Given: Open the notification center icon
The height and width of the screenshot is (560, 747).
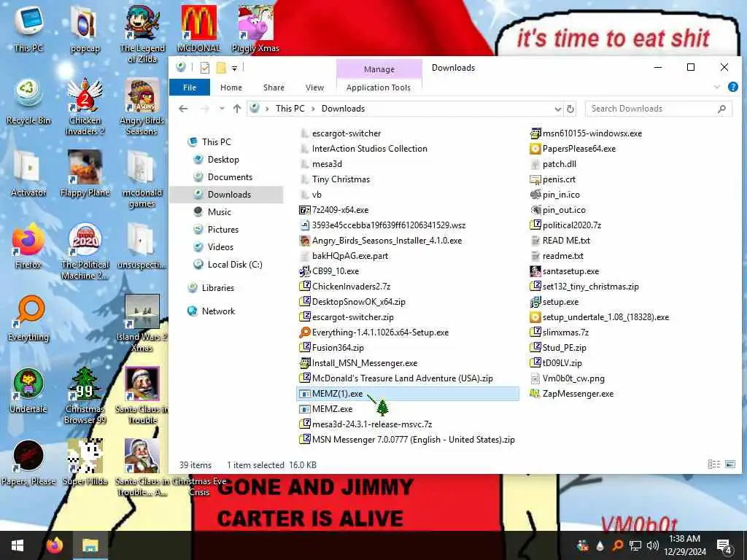Looking at the screenshot, I should click(724, 545).
